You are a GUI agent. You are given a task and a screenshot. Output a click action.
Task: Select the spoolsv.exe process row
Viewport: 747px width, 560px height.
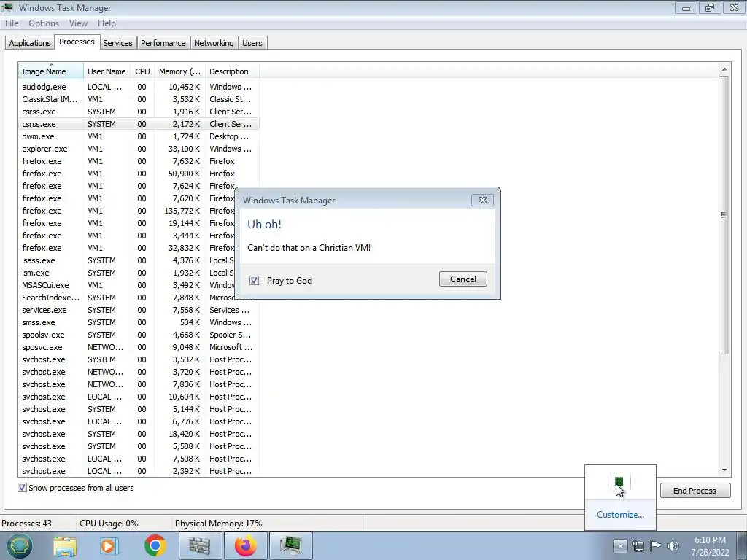pos(139,334)
